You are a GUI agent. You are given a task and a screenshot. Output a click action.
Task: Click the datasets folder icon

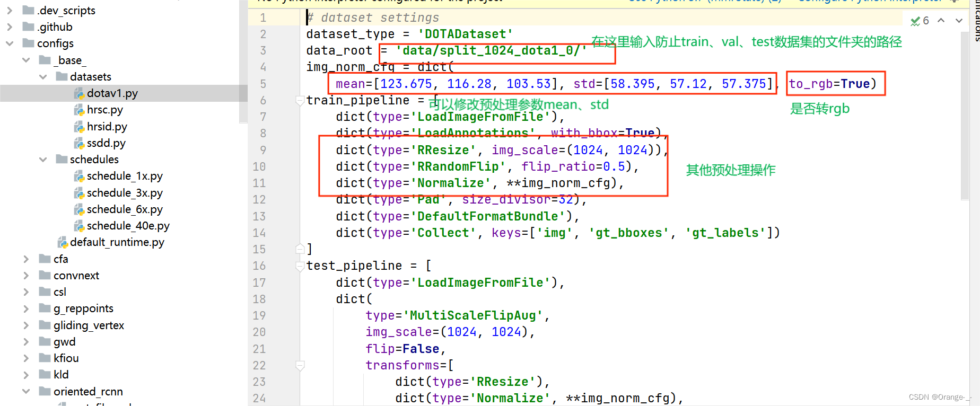[62, 76]
